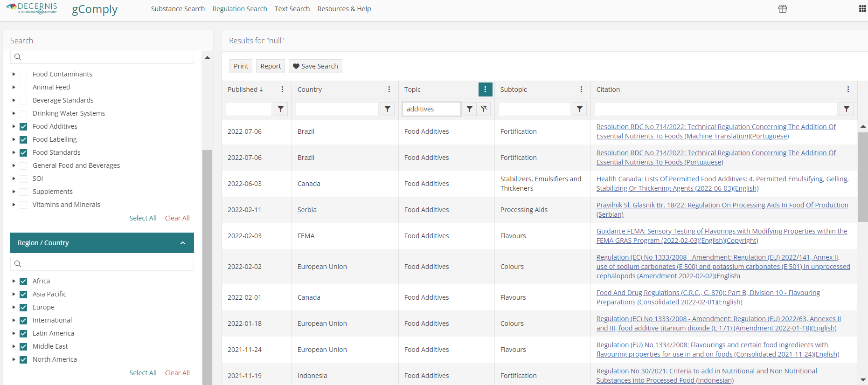Click the Published column header
The height and width of the screenshot is (385, 868).
(x=243, y=89)
